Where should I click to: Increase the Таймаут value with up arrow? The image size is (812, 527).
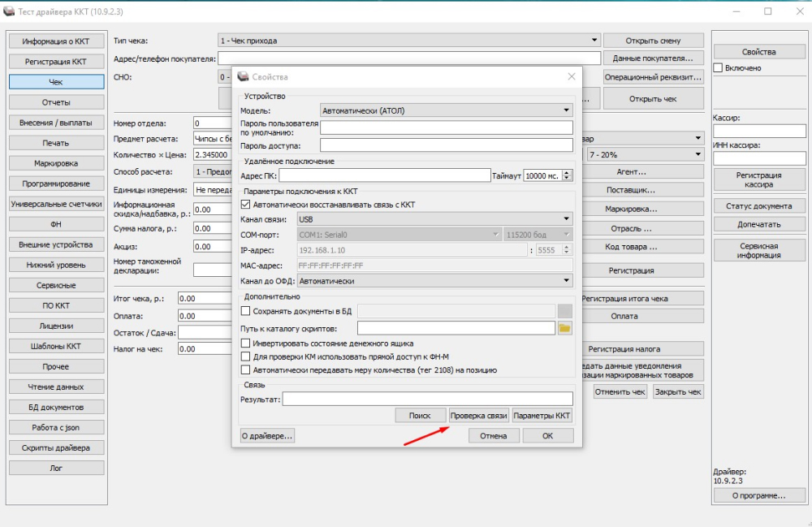(567, 173)
